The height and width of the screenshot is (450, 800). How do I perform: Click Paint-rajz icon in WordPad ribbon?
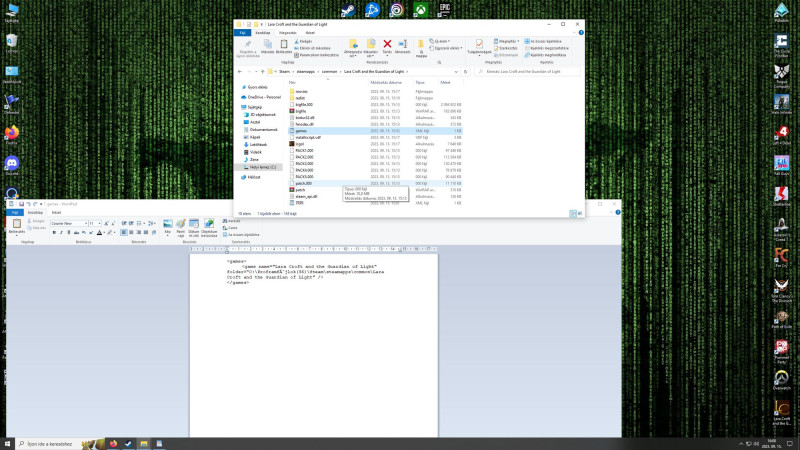pyautogui.click(x=181, y=224)
